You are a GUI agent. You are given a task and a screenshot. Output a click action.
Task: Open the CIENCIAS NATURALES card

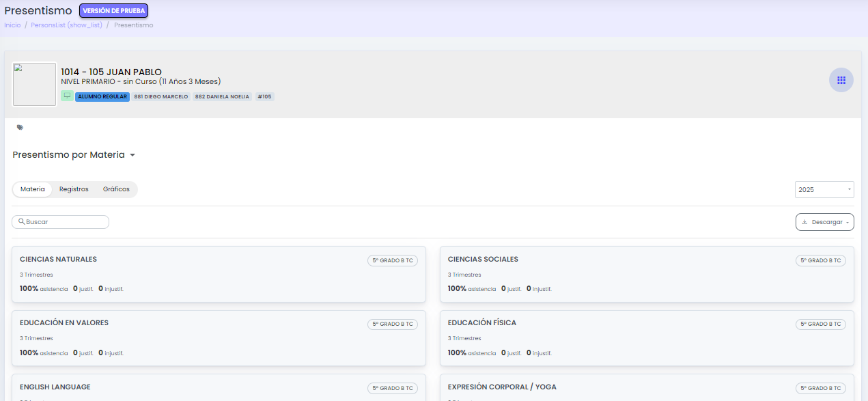[x=219, y=274]
